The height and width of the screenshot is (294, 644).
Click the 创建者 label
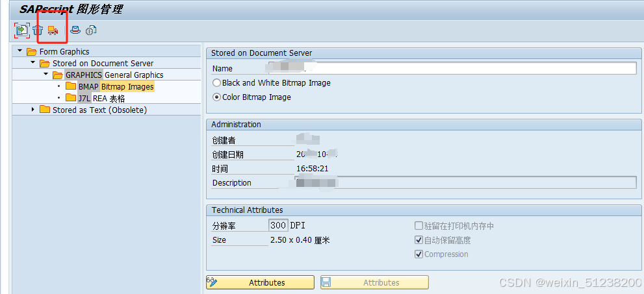(224, 140)
